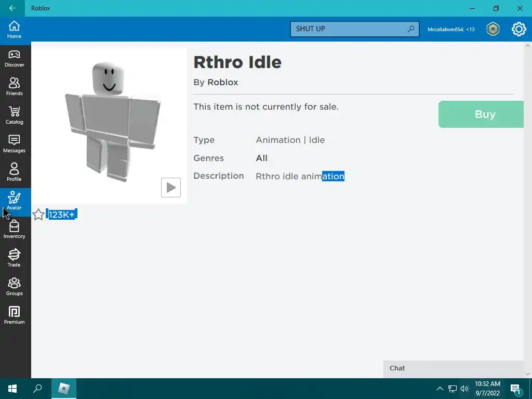
Task: Open the Windows Start menu
Action: pos(12,389)
